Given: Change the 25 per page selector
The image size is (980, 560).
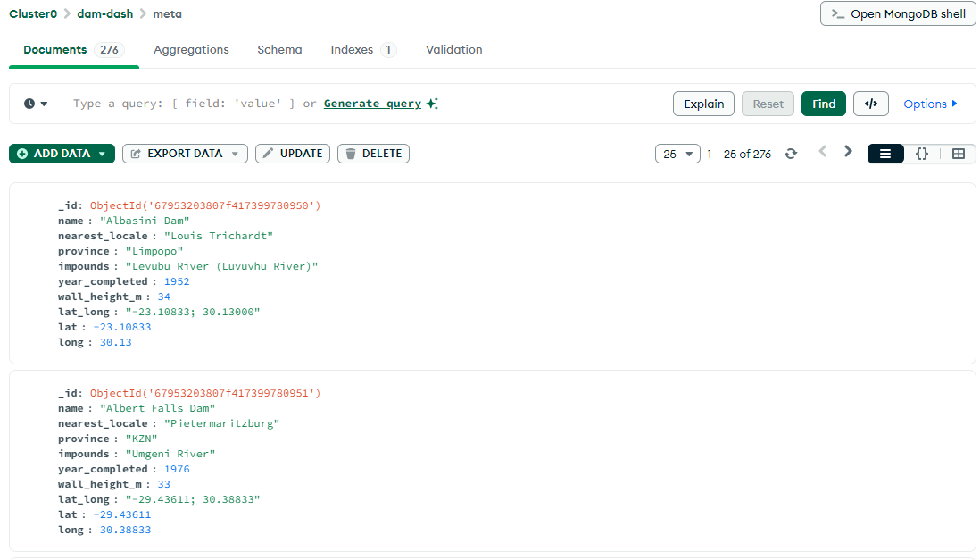Looking at the screenshot, I should (677, 154).
